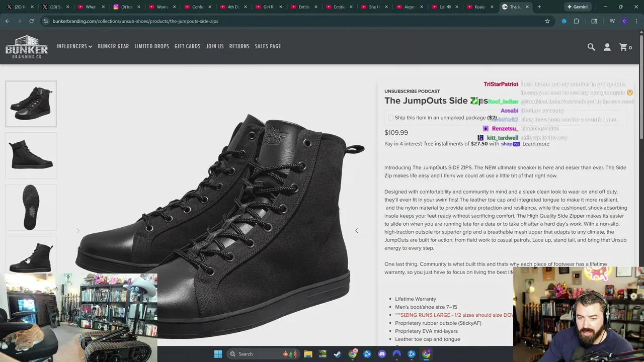644x362 pixels.
Task: Select third thumbnail showing shoe sole
Action: [x=31, y=207]
